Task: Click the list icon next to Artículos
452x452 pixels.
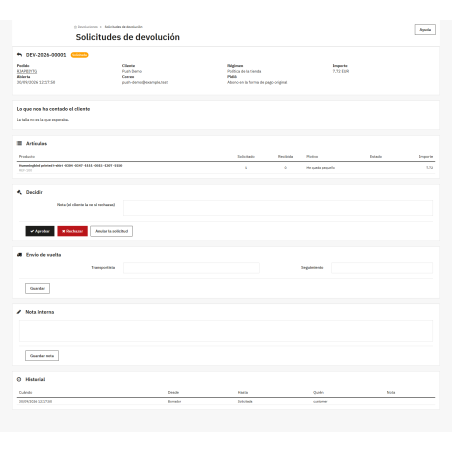Action: coord(19,143)
